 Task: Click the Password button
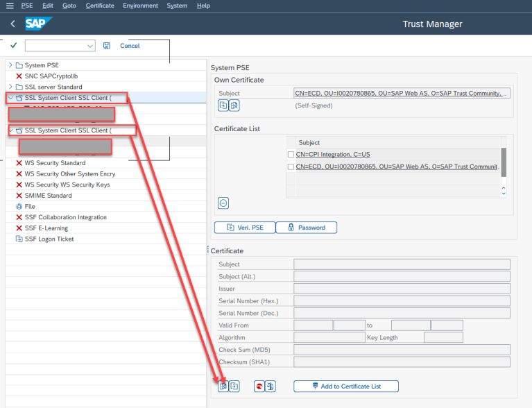pyautogui.click(x=307, y=228)
